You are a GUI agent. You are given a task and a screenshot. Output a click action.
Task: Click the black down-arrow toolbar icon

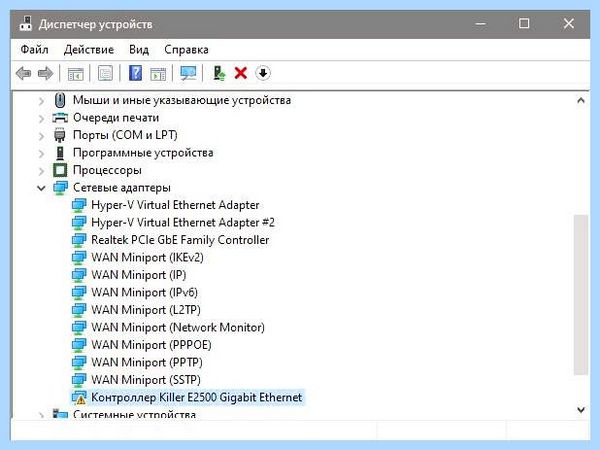(263, 73)
